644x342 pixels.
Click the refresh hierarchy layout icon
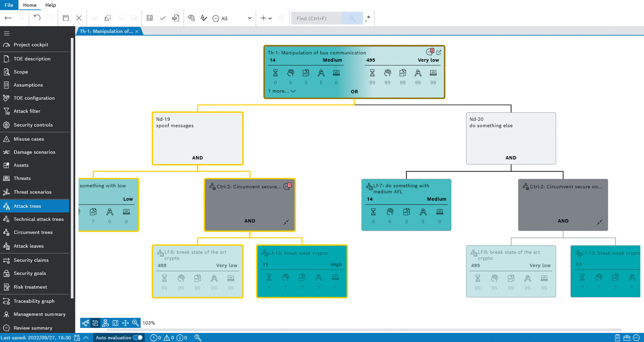[105, 323]
